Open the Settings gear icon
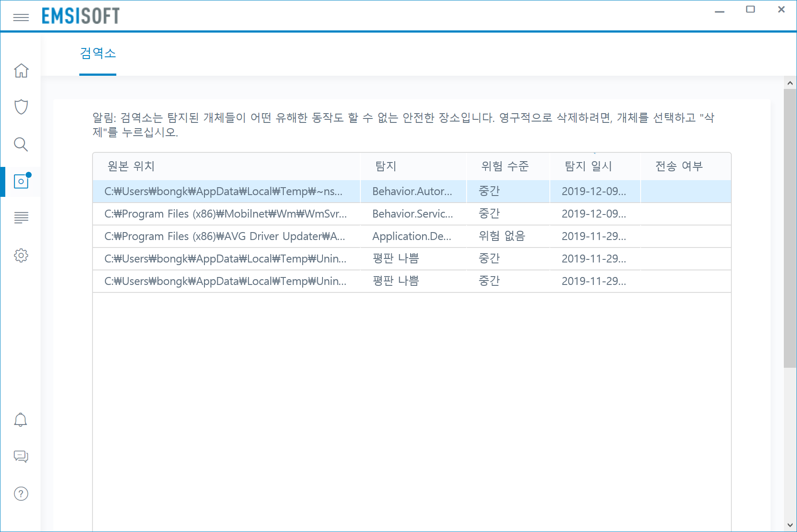This screenshot has width=797, height=532. click(21, 255)
